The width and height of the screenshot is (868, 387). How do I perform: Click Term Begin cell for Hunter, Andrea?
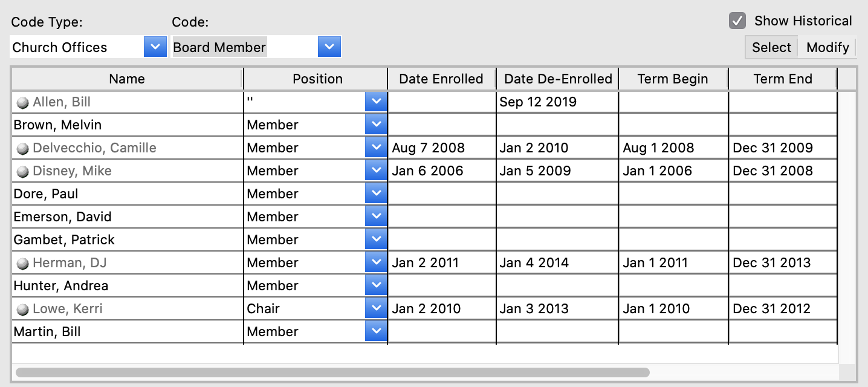(x=673, y=285)
